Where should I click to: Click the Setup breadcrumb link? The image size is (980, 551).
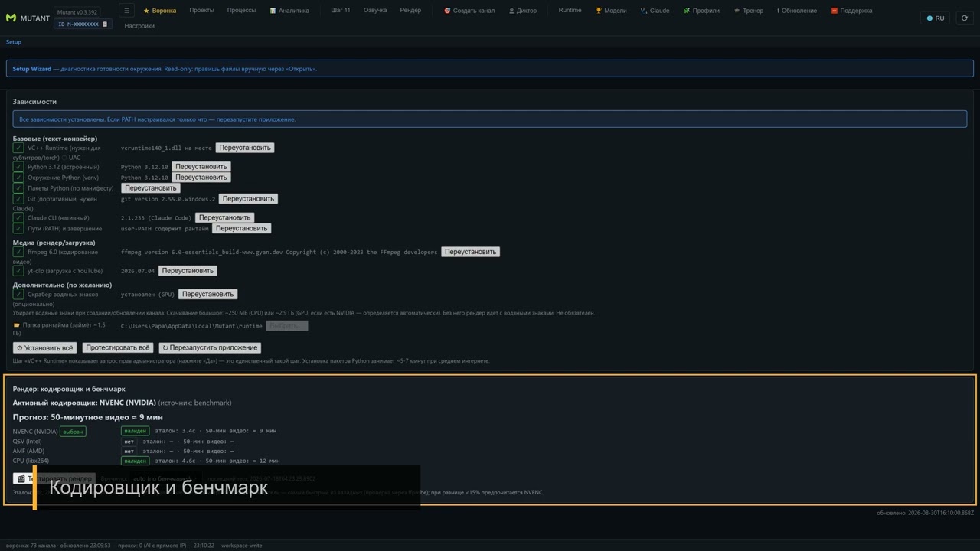14,42
